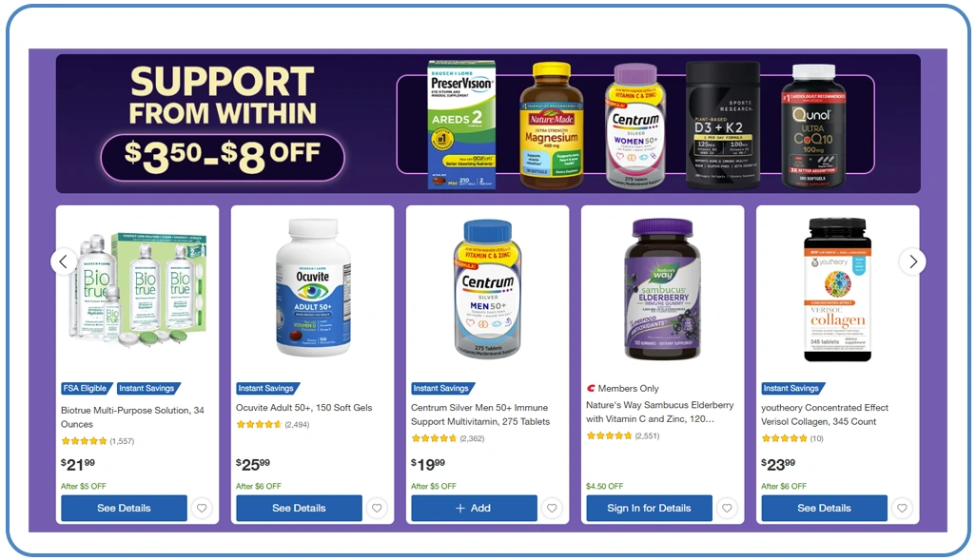This screenshot has width=976, height=560.
Task: Click See Details under Ocuvite Adult 50+
Action: click(x=299, y=509)
